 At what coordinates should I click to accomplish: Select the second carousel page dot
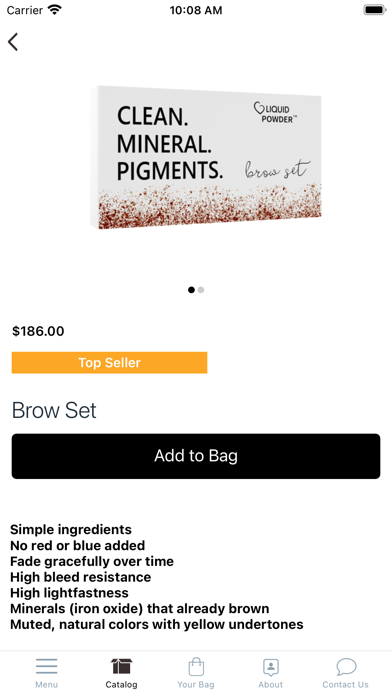point(201,290)
